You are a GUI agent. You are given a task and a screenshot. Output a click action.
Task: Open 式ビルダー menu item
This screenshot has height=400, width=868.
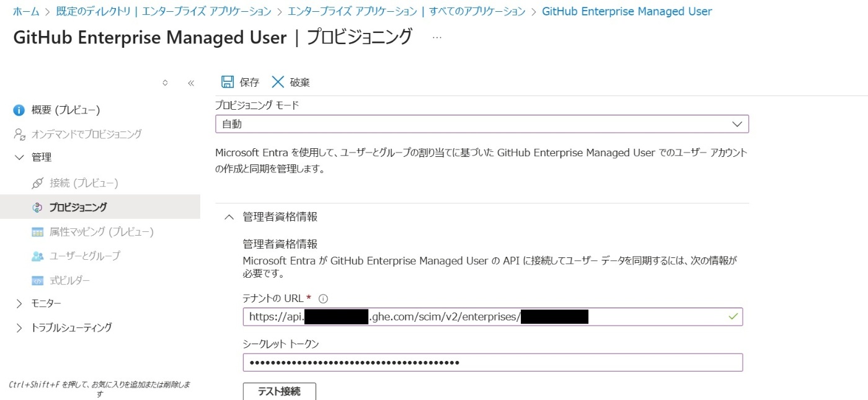(70, 280)
